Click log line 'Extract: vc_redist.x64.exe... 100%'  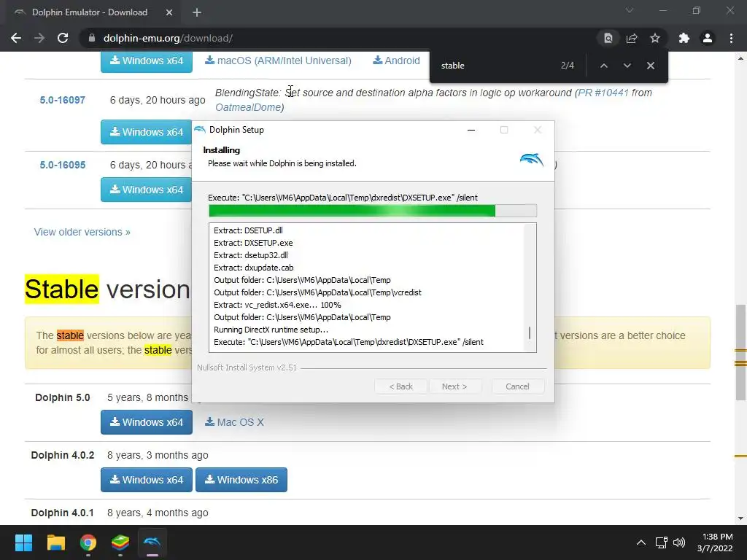277,305
